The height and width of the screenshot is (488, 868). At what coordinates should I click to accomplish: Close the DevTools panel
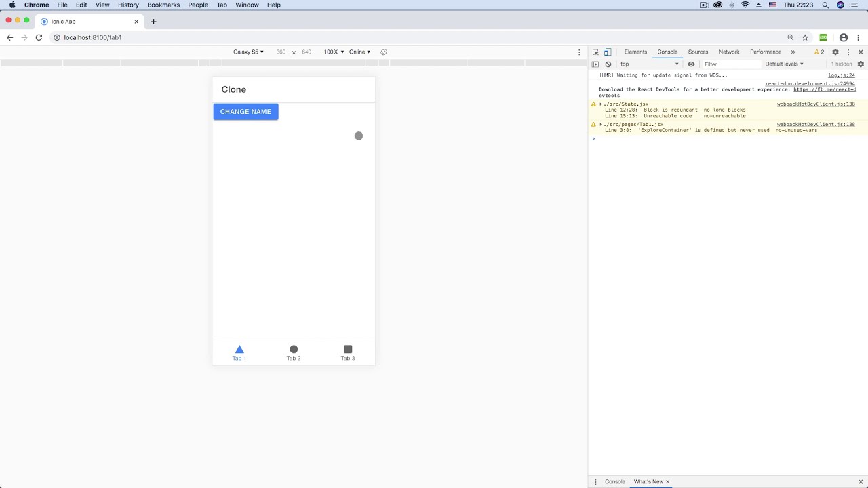point(861,52)
